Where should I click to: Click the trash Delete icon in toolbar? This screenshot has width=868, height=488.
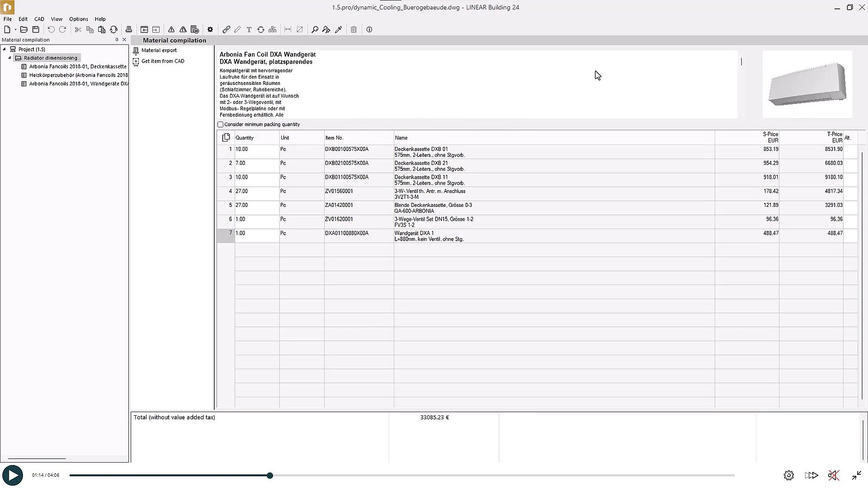pos(354,30)
